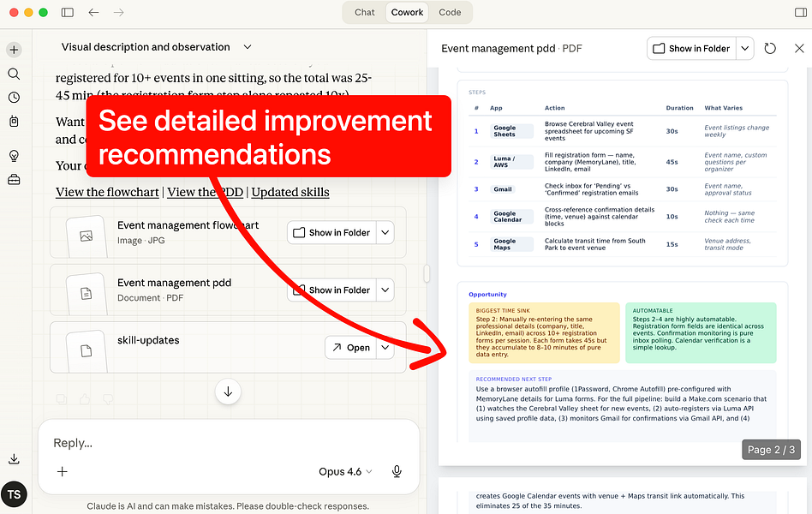Open the briefcase toolbox icon
812x514 pixels.
tap(14, 180)
